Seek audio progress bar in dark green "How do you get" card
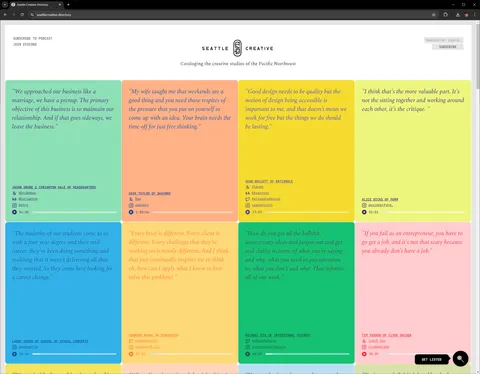480x374 pixels. pos(307,354)
